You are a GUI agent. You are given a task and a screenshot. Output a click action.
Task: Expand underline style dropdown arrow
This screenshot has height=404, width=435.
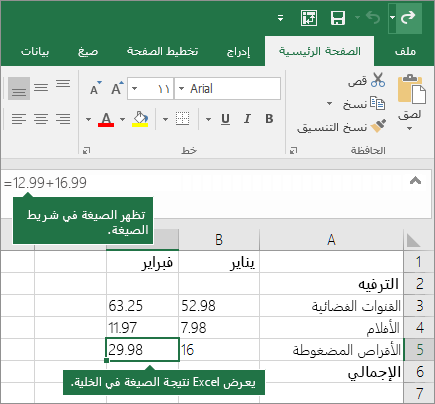[209, 119]
